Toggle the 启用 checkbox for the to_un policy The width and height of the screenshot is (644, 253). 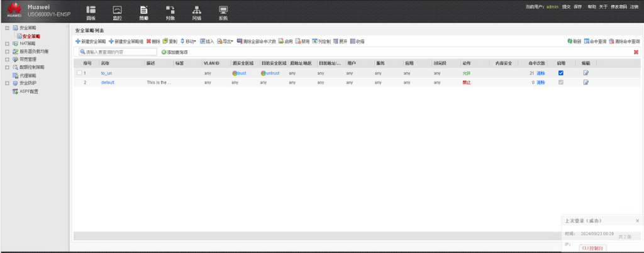point(560,73)
